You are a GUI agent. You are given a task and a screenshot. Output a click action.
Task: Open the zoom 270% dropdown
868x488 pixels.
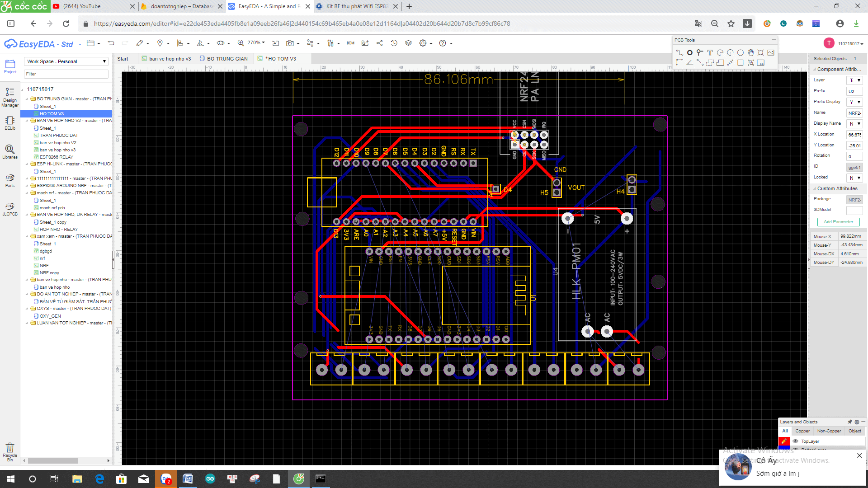[x=256, y=43]
